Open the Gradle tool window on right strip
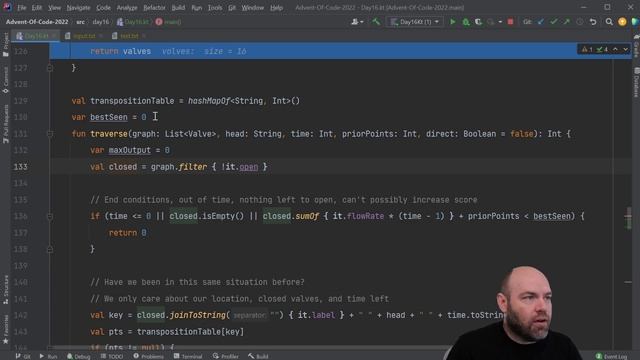The width and height of the screenshot is (640, 360). [x=636, y=46]
